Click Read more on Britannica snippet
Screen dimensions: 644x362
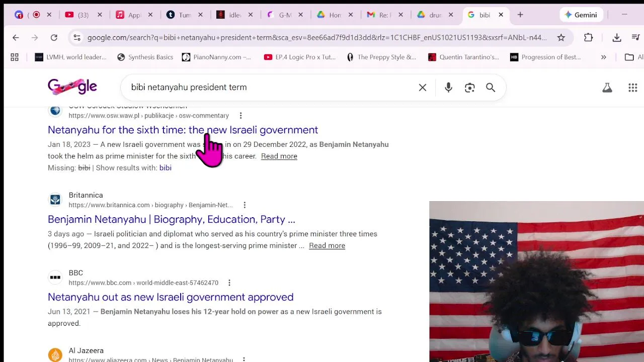pyautogui.click(x=327, y=246)
